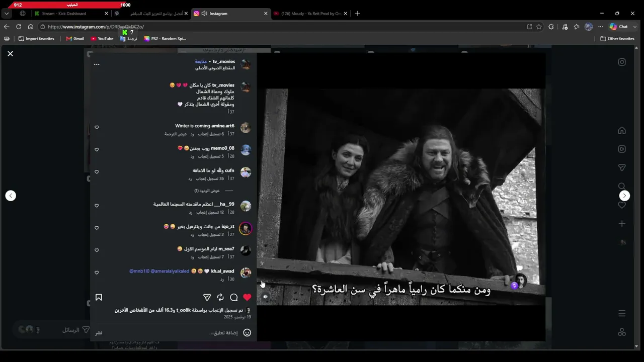Like cufn's comment

pos(97,172)
